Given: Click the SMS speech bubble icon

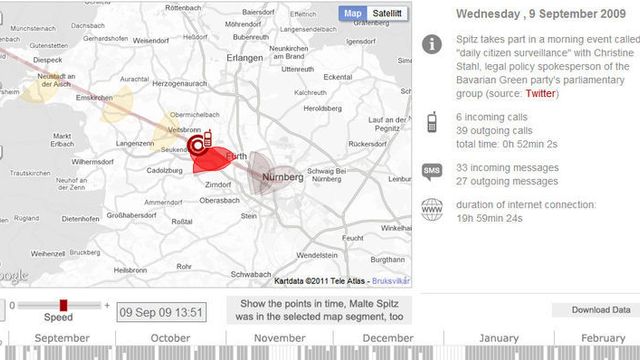Looking at the screenshot, I should (x=432, y=171).
